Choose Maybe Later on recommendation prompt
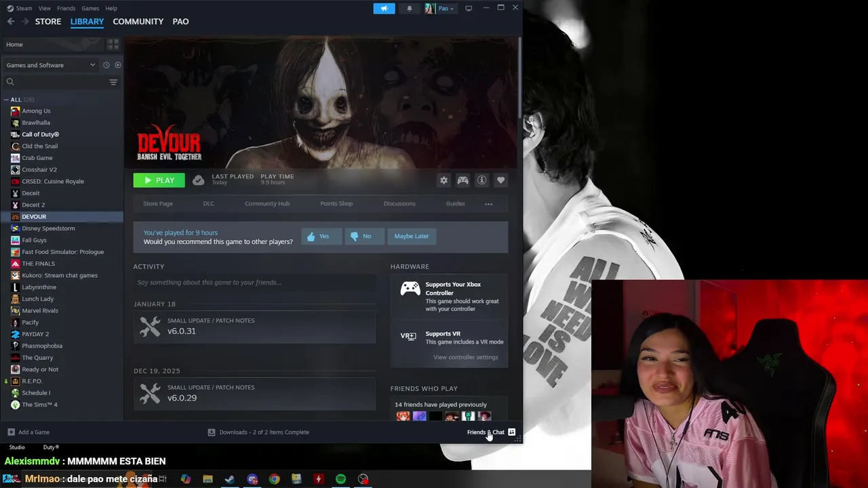 pyautogui.click(x=412, y=236)
